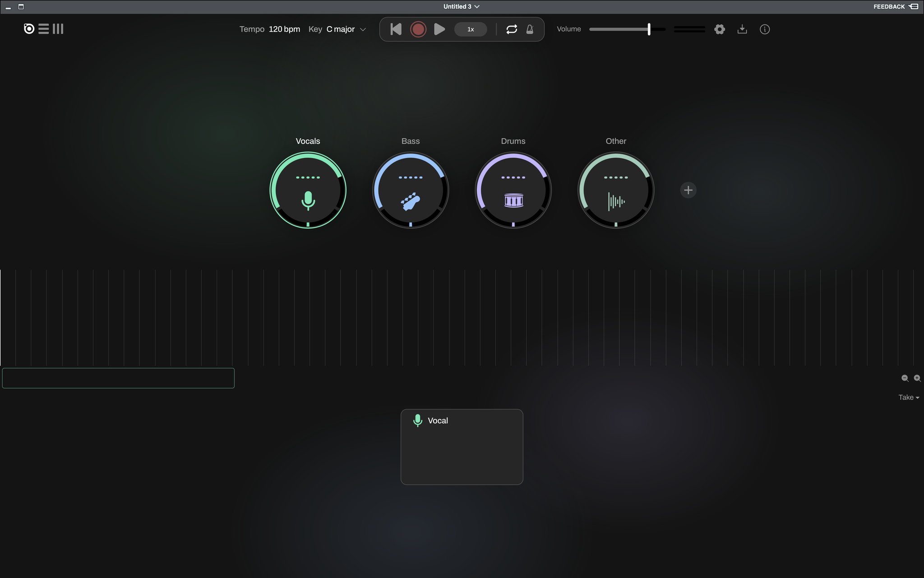Image resolution: width=924 pixels, height=578 pixels.
Task: Click the Vocals label
Action: coord(308,141)
